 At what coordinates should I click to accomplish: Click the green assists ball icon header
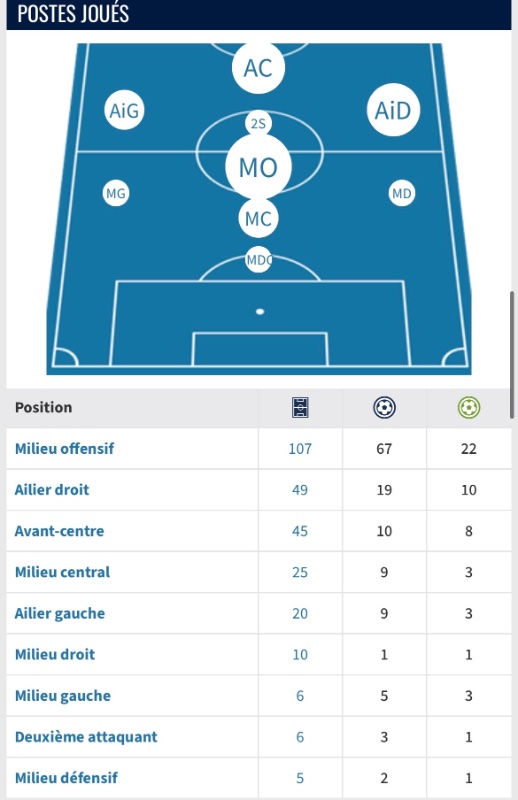[468, 408]
